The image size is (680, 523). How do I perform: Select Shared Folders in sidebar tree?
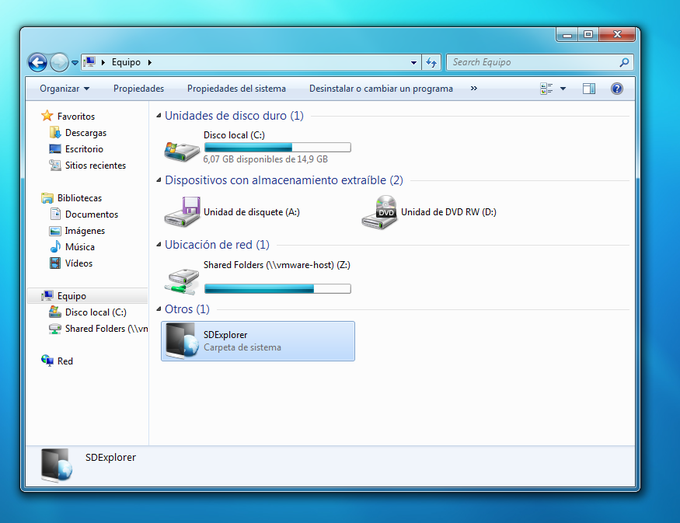106,329
